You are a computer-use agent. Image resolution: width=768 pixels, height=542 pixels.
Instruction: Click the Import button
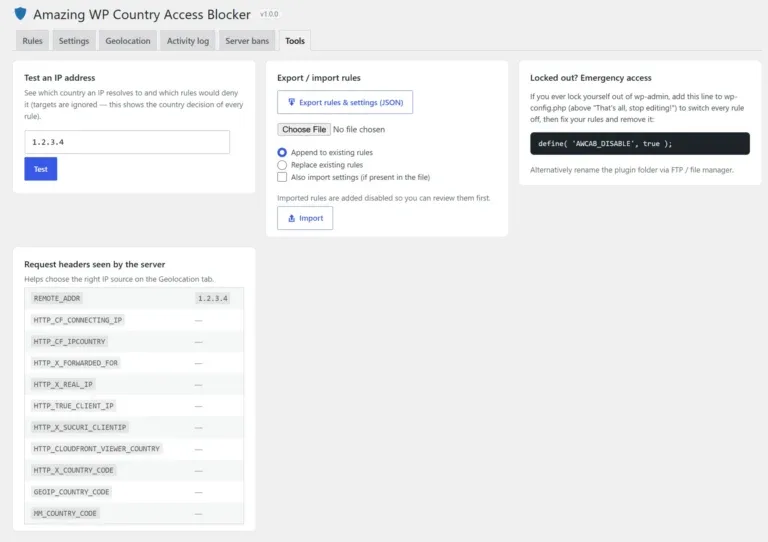pos(305,218)
